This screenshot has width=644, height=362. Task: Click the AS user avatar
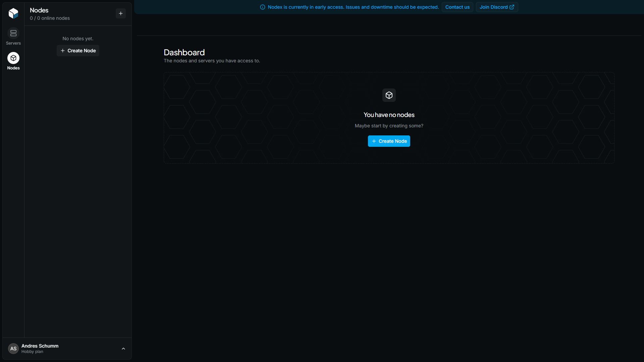[x=13, y=349]
